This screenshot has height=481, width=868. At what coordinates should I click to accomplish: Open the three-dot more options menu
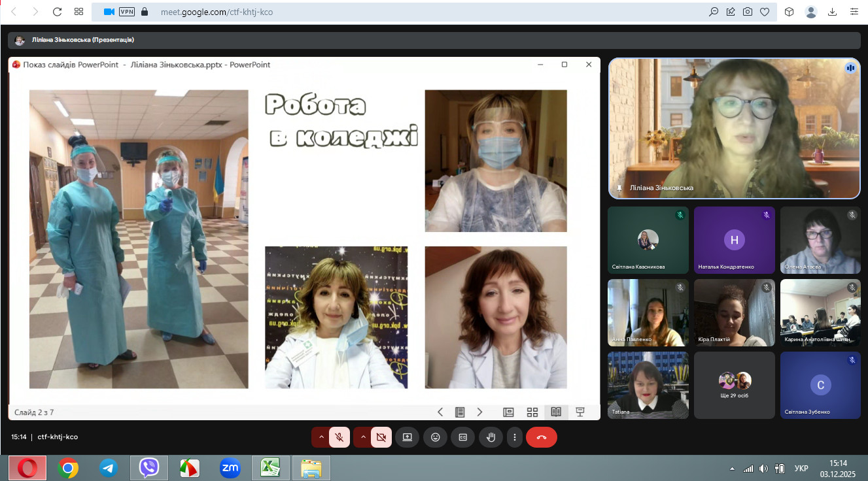click(x=515, y=437)
